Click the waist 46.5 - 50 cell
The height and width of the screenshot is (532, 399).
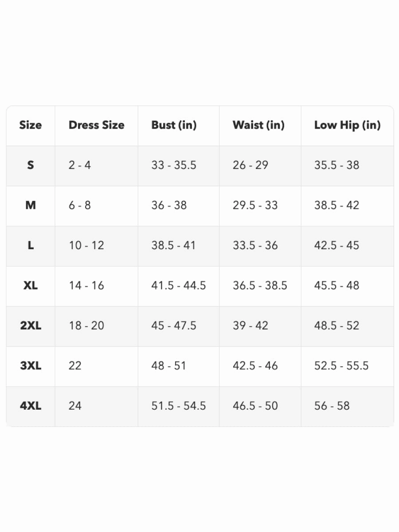(x=255, y=406)
